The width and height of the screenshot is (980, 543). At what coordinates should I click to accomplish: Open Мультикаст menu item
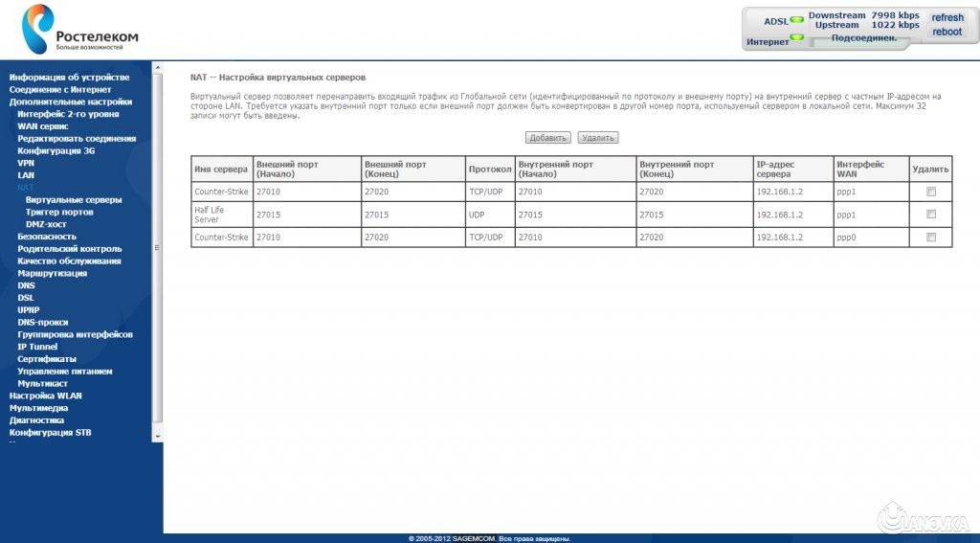click(42, 383)
